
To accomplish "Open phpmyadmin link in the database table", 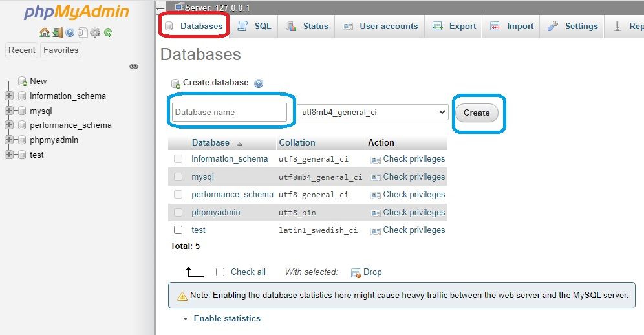I will [215, 213].
